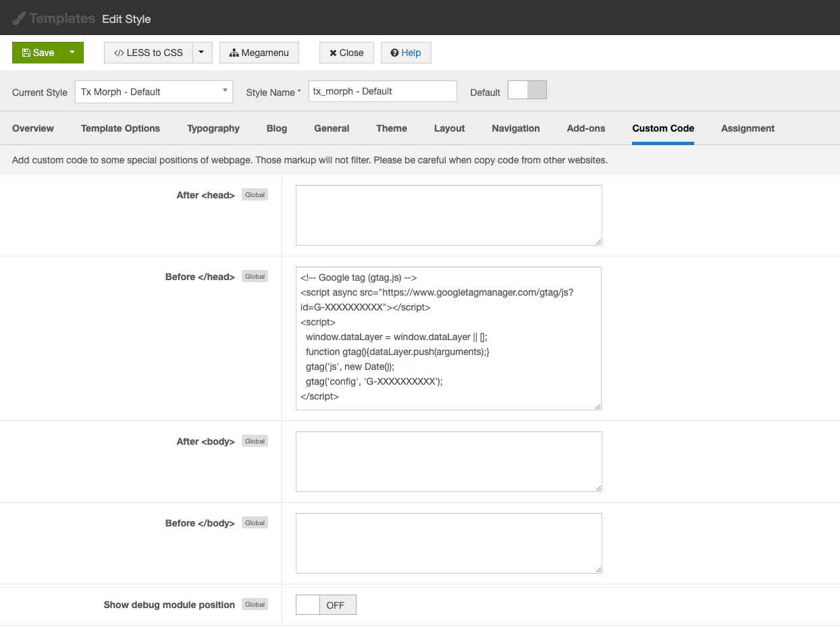Viewport: 840px width, 627px height.
Task: Click the Global badge beside After <body>
Action: pyautogui.click(x=255, y=441)
